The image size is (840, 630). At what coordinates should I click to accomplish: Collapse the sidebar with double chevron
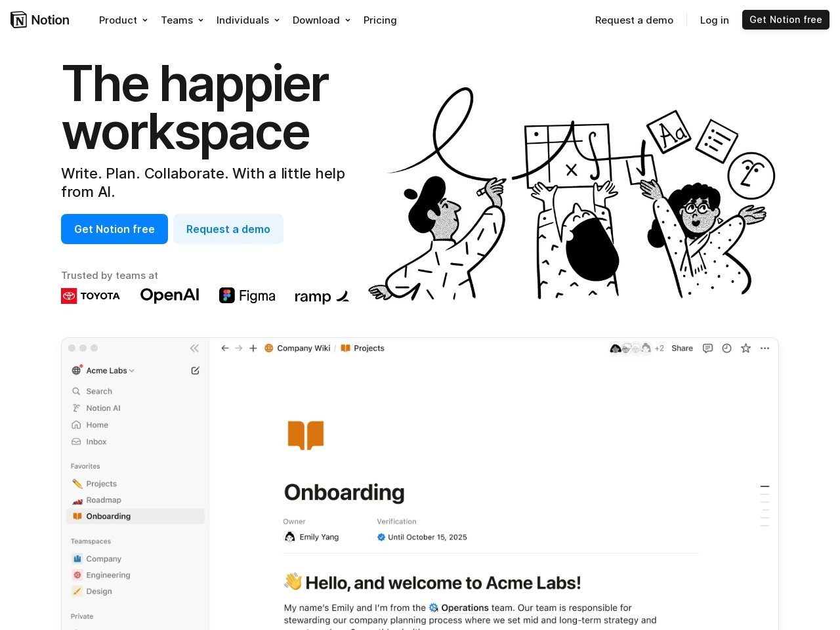[194, 348]
